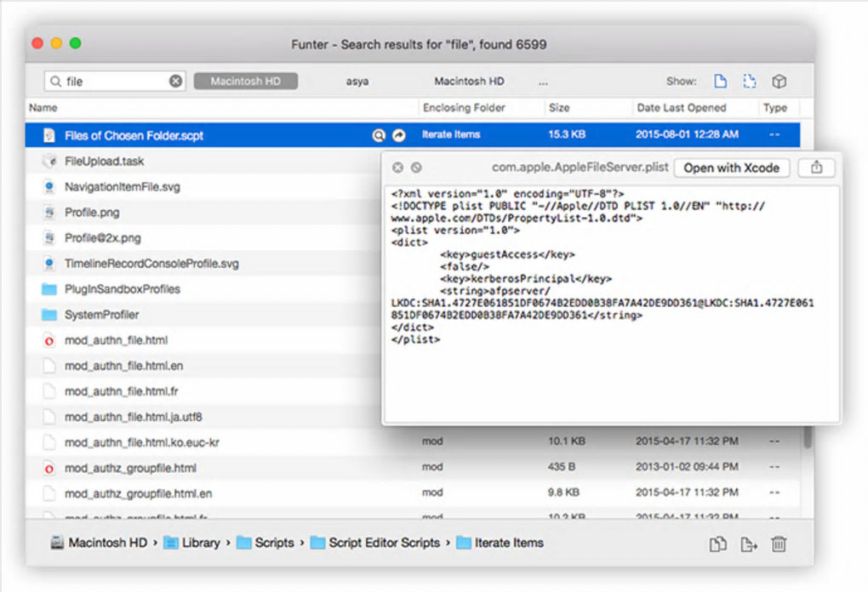Viewport: 868px width, 592px height.
Task: Open the more scopes ellipsis
Action: coord(543,83)
